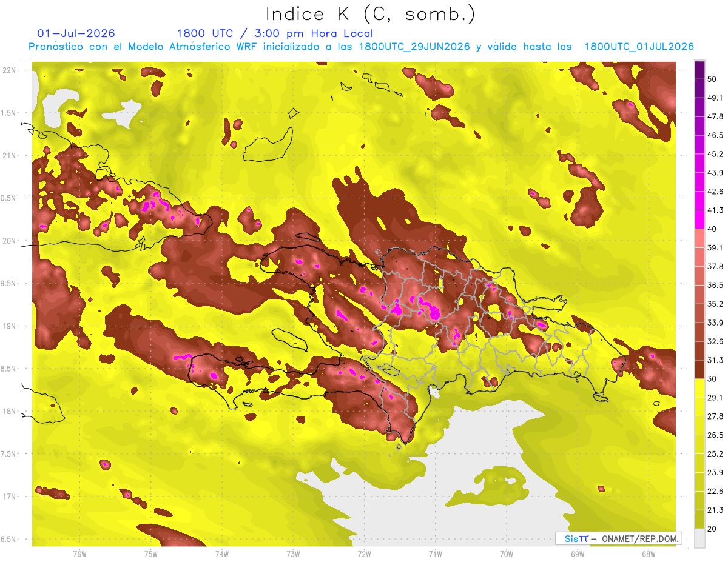Click the "1800 UTC / 3:00 pm Hora Local" time label
Viewport: 728px width, 562px height.
(275, 33)
